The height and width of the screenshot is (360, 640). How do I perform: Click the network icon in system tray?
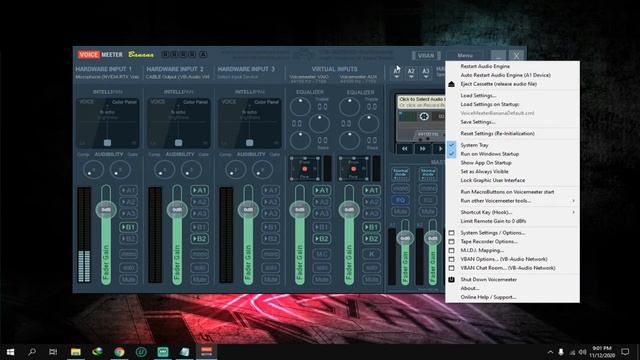[x=572, y=352]
